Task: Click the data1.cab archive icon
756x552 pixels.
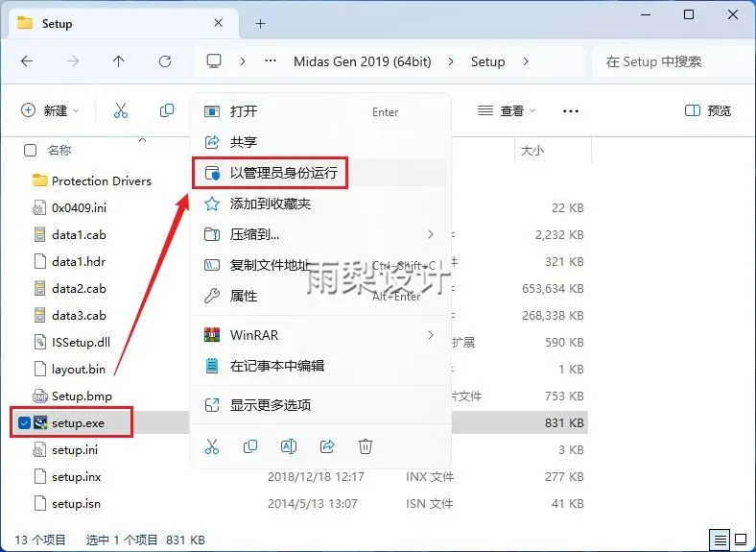Action: [40, 234]
